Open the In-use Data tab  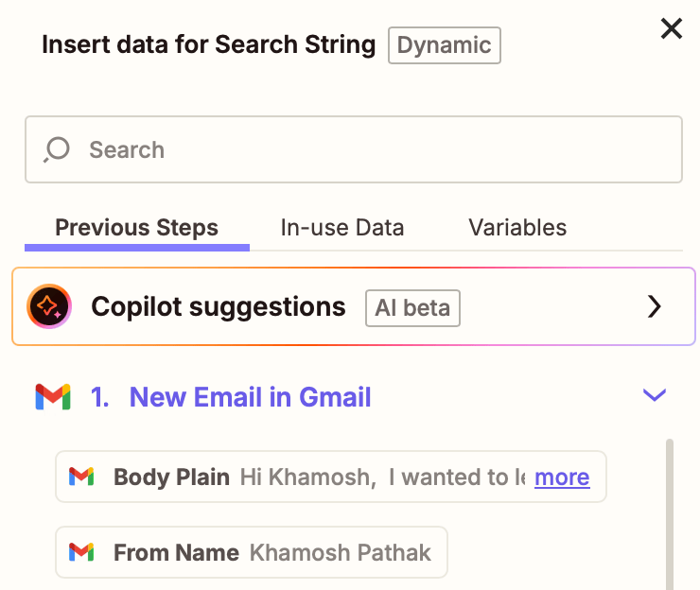342,228
